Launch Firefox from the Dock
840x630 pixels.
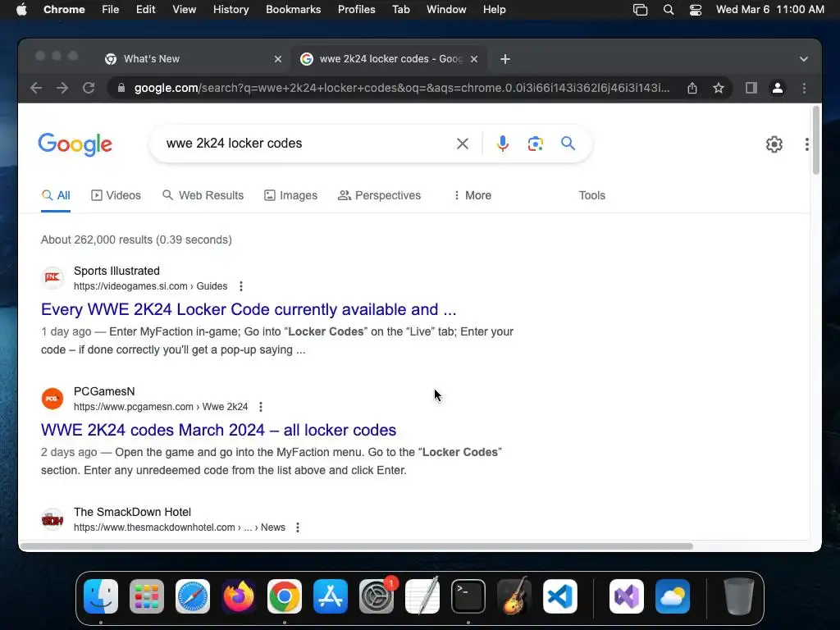[239, 596]
